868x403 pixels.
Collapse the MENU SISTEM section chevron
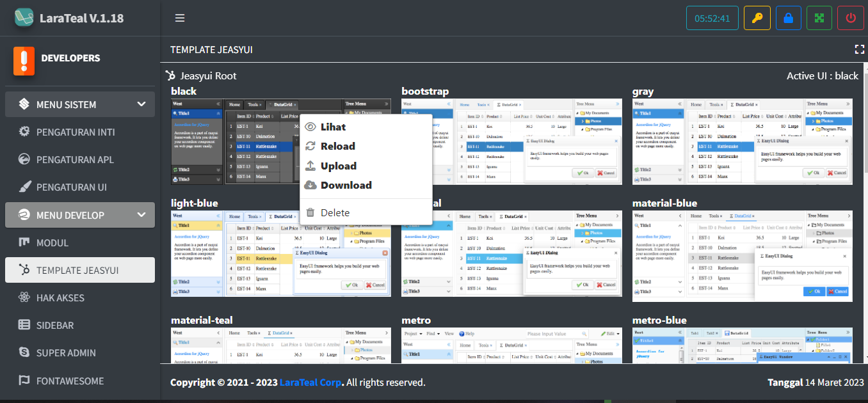coord(141,104)
